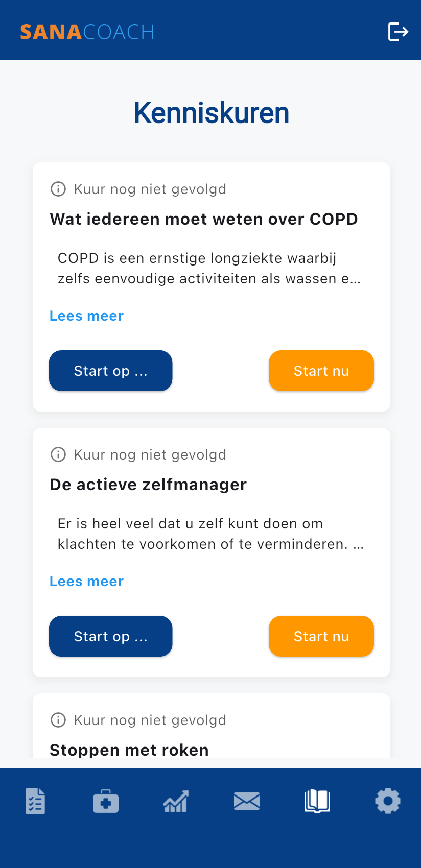Open the messages envelope tab

[x=246, y=801]
